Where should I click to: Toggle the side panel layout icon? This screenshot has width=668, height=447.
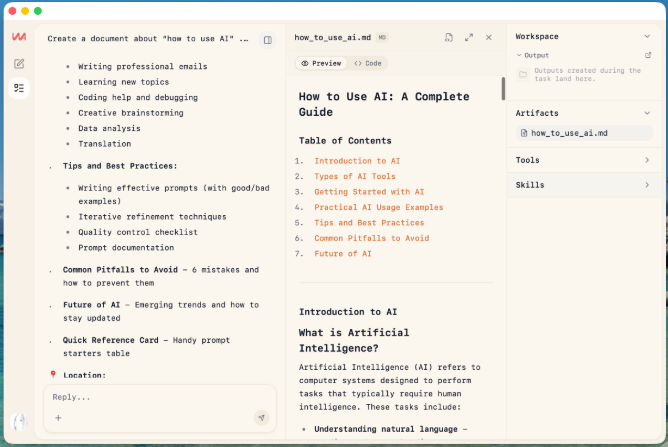[x=268, y=40]
